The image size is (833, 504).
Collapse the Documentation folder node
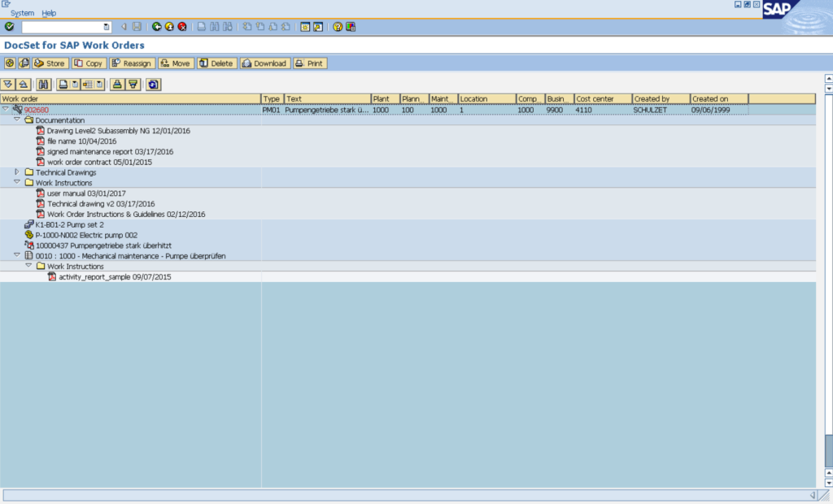(x=17, y=119)
